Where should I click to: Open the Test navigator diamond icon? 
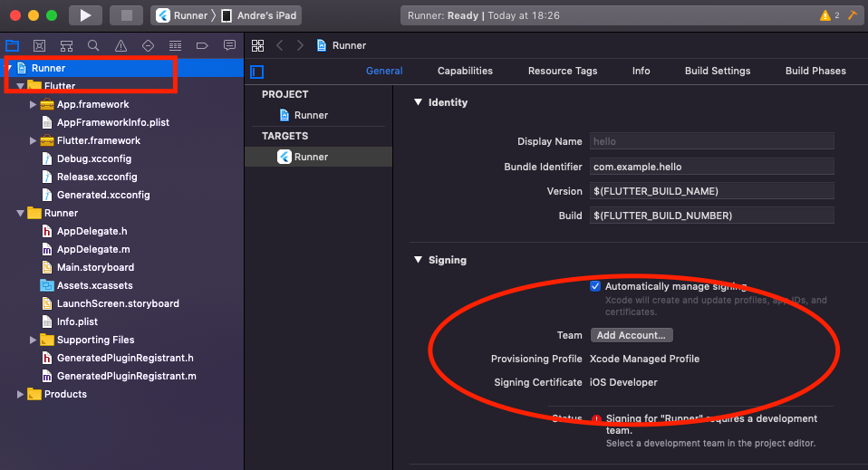point(148,45)
